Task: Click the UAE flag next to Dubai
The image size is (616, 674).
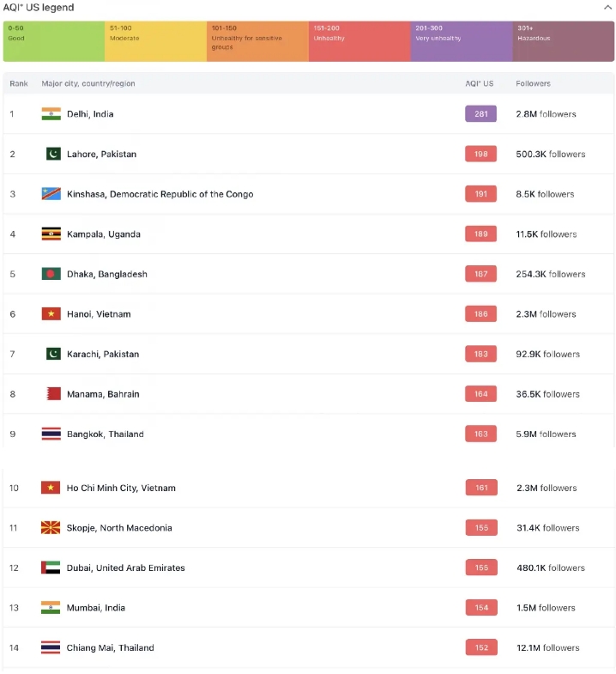Action: (x=51, y=568)
